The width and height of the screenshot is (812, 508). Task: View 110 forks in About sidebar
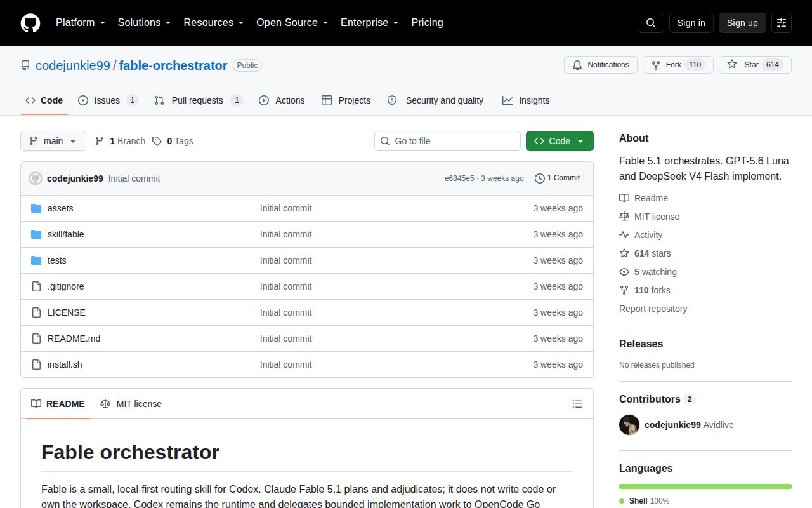645,290
